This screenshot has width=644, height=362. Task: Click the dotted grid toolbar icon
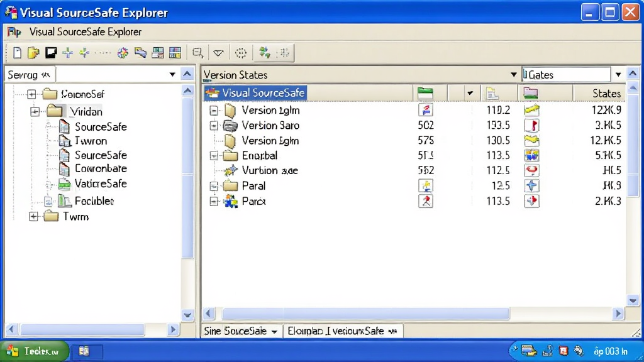pyautogui.click(x=284, y=53)
